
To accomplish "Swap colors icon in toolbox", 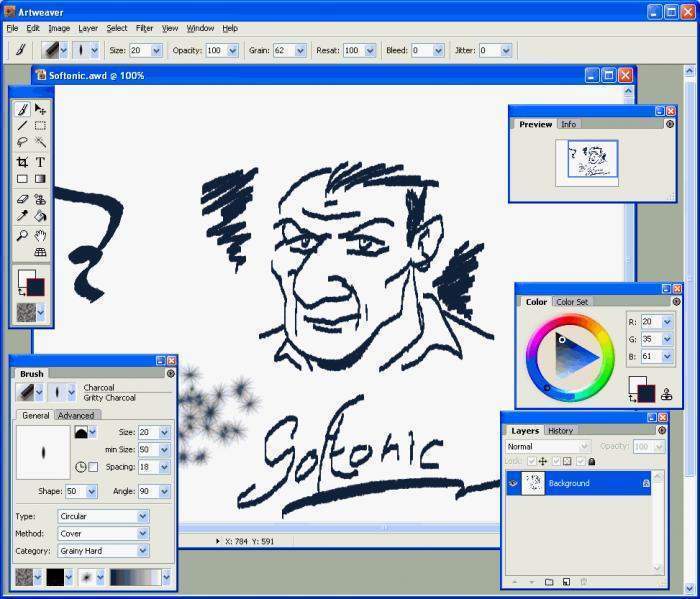I will (x=21, y=292).
